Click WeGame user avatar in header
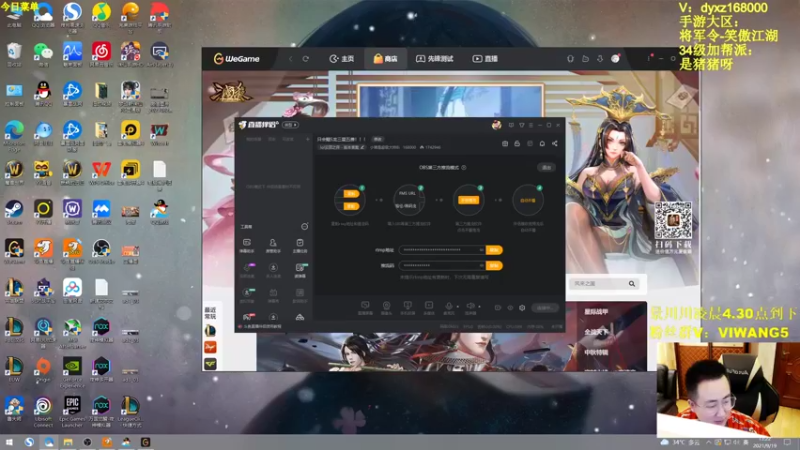Screen dimensions: 800x450 pyautogui.click(x=615, y=59)
